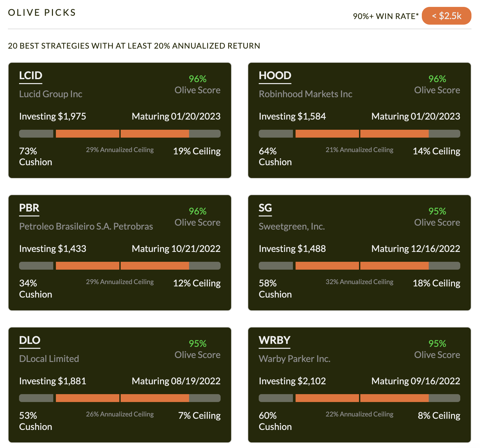Click the 64% Cushion value
480x448 pixels.
pyautogui.click(x=275, y=157)
